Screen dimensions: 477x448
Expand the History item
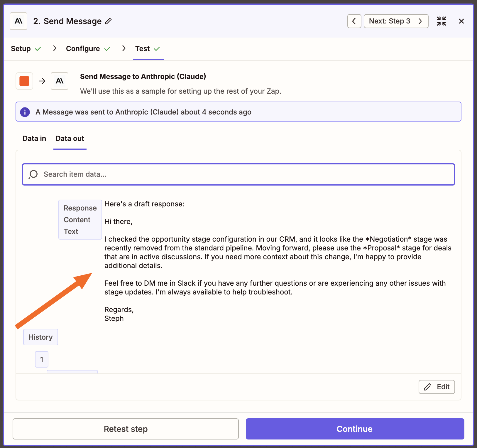[40, 337]
